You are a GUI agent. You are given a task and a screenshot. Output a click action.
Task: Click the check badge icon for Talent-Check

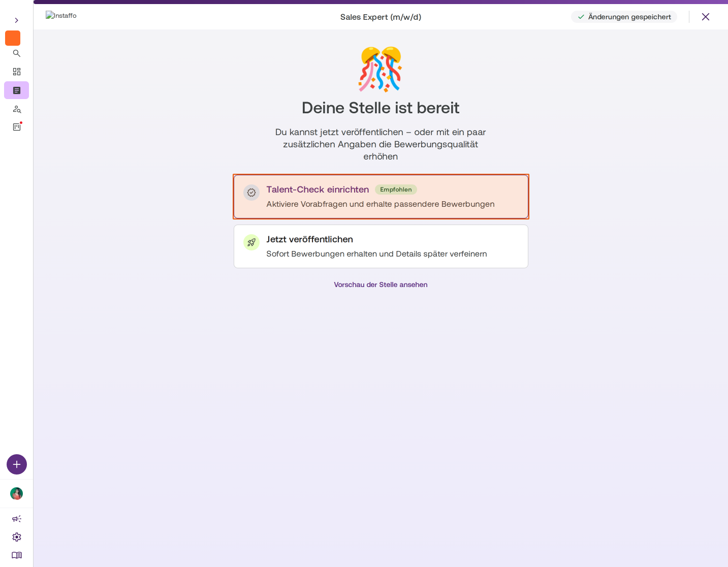pyautogui.click(x=251, y=193)
